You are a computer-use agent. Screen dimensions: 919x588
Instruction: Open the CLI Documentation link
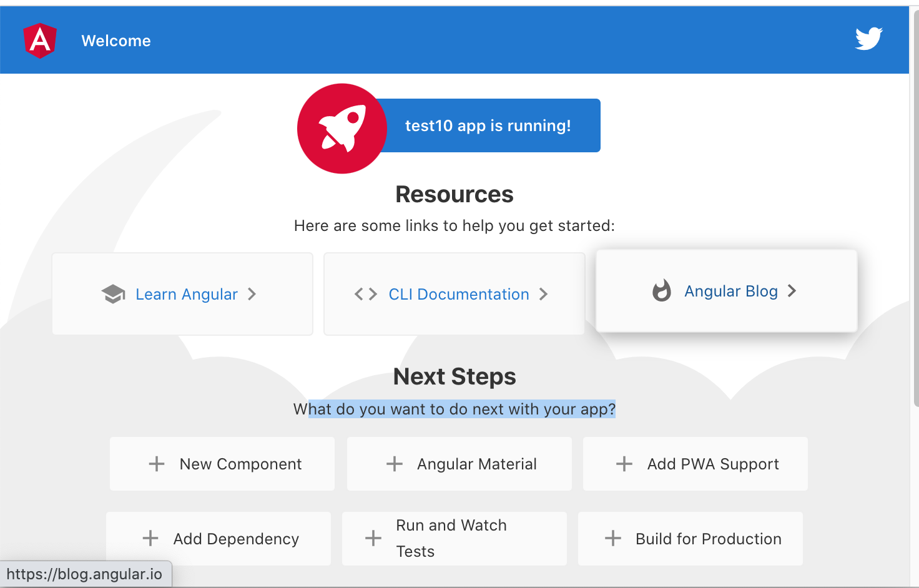455,294
